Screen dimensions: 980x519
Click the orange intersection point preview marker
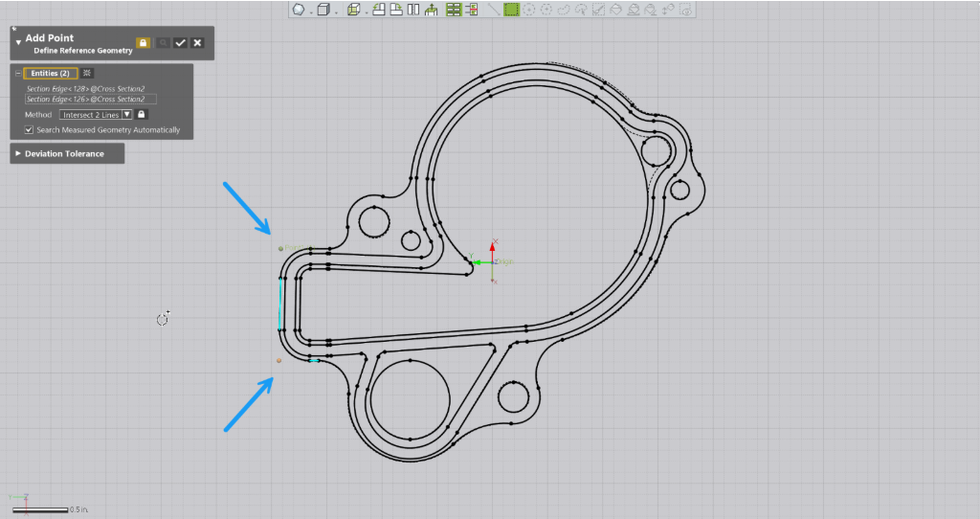click(x=278, y=360)
